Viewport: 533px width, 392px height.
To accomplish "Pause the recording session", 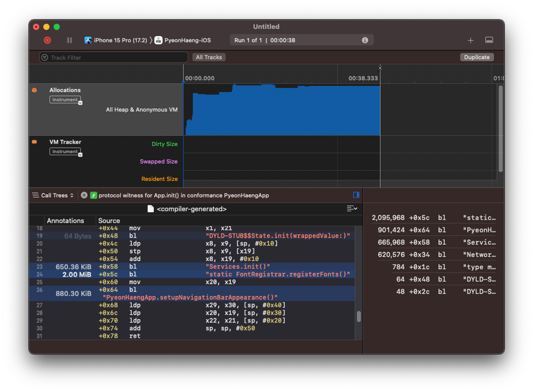I will click(69, 40).
